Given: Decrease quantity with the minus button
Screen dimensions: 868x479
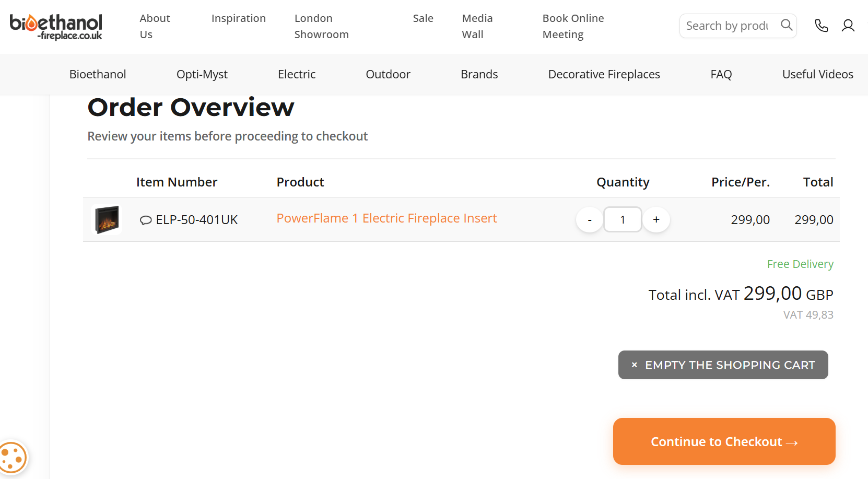Looking at the screenshot, I should point(590,220).
